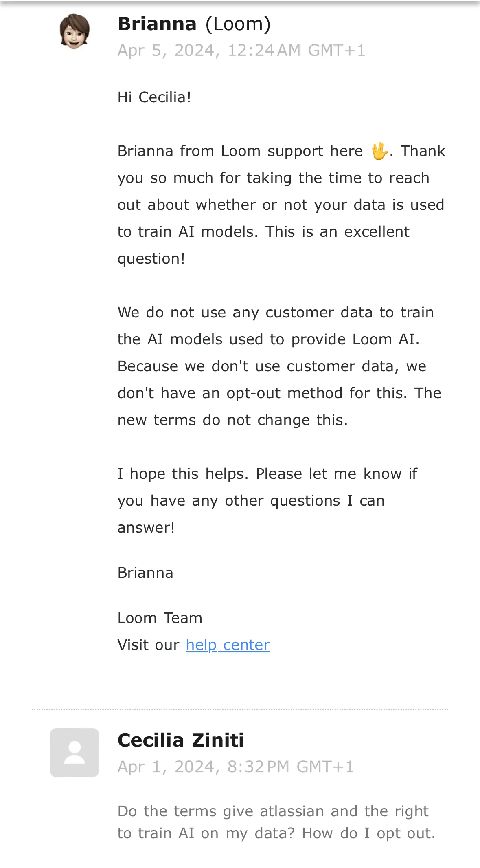Open the help center link

[x=228, y=645]
